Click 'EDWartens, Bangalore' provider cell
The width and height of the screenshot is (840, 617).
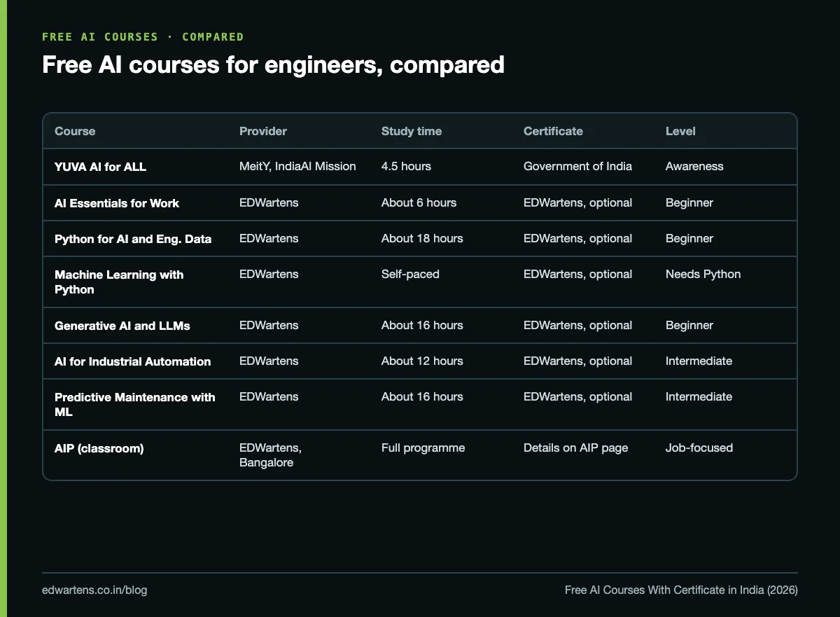[x=270, y=455]
